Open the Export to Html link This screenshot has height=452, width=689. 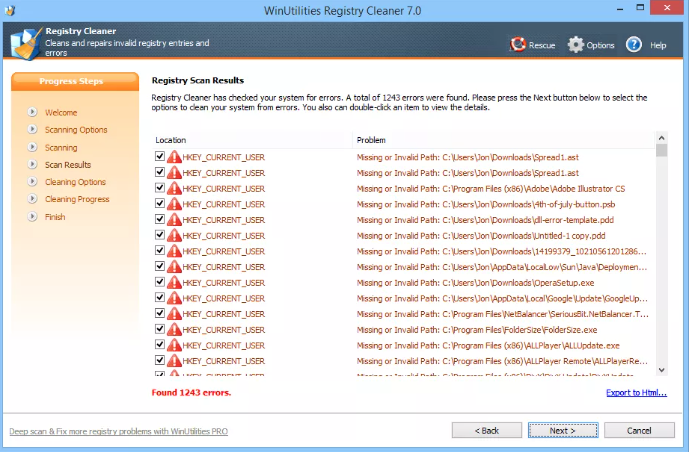pos(636,393)
